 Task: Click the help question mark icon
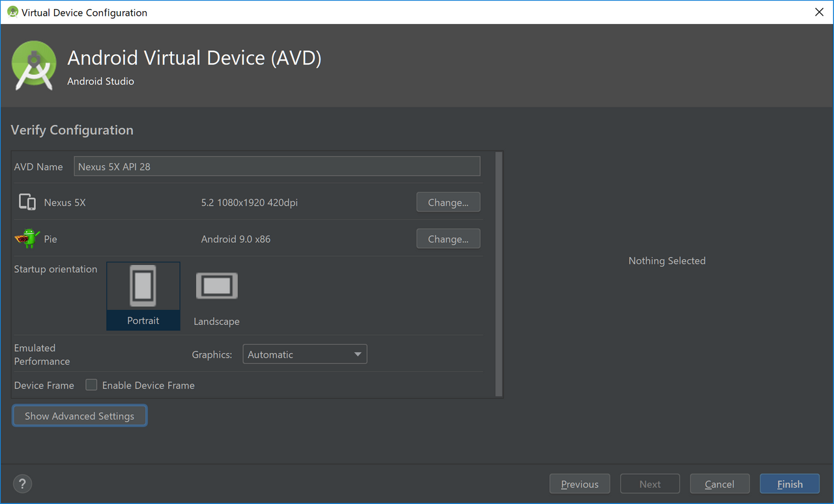click(23, 484)
